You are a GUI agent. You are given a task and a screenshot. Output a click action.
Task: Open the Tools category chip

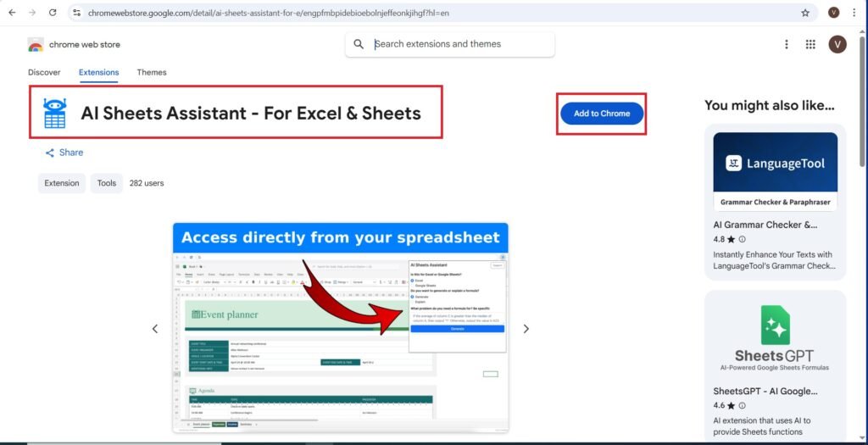(x=107, y=183)
